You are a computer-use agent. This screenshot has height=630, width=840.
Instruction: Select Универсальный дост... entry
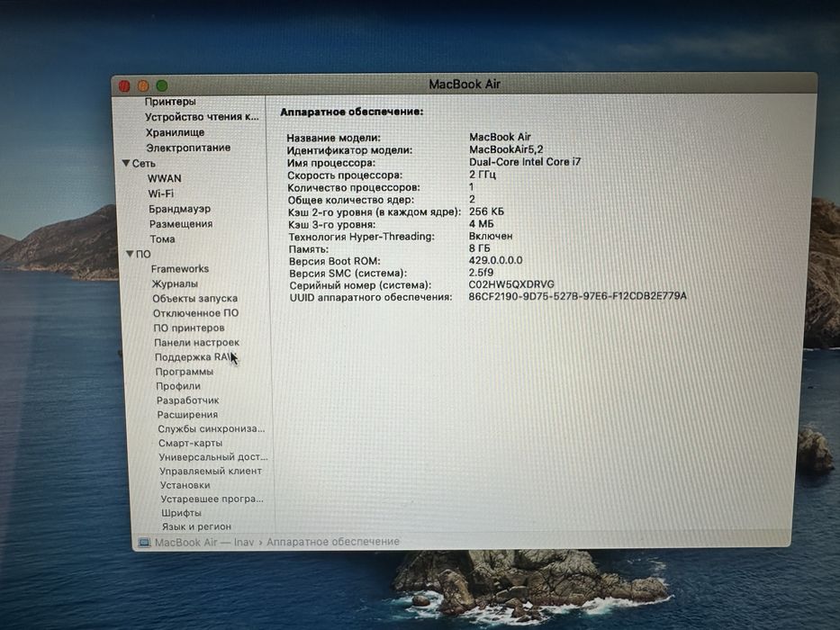coord(213,457)
